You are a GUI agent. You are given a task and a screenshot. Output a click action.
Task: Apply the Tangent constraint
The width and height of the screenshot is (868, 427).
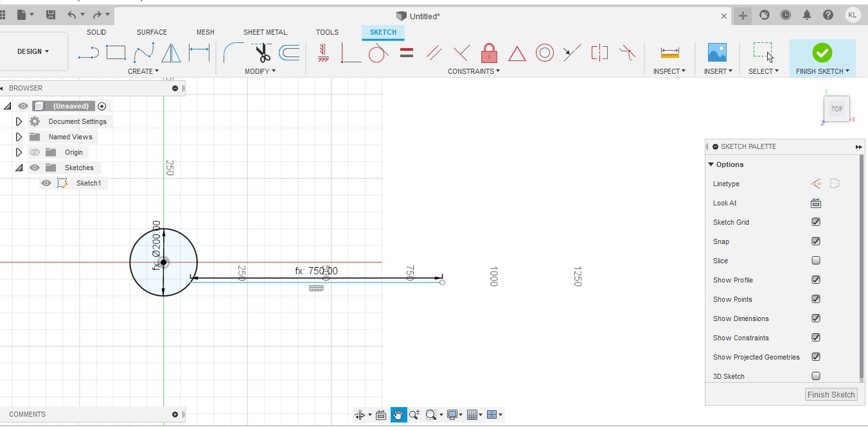(x=378, y=53)
